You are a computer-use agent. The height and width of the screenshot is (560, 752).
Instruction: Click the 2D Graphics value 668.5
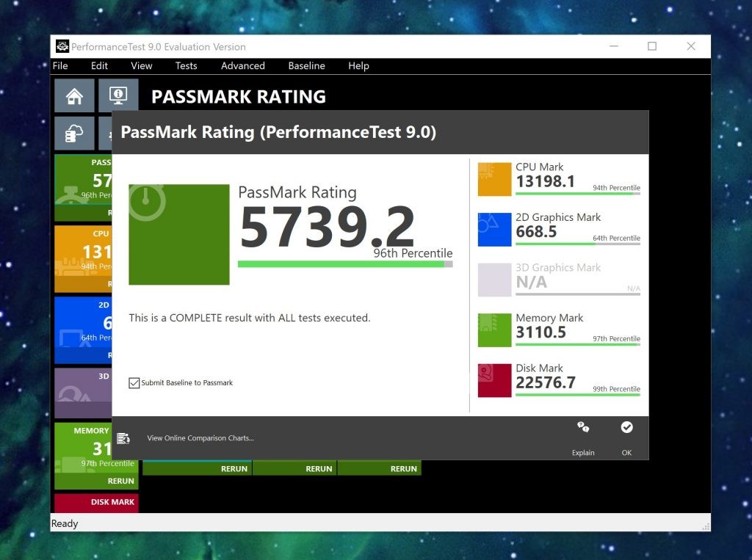tap(536, 232)
